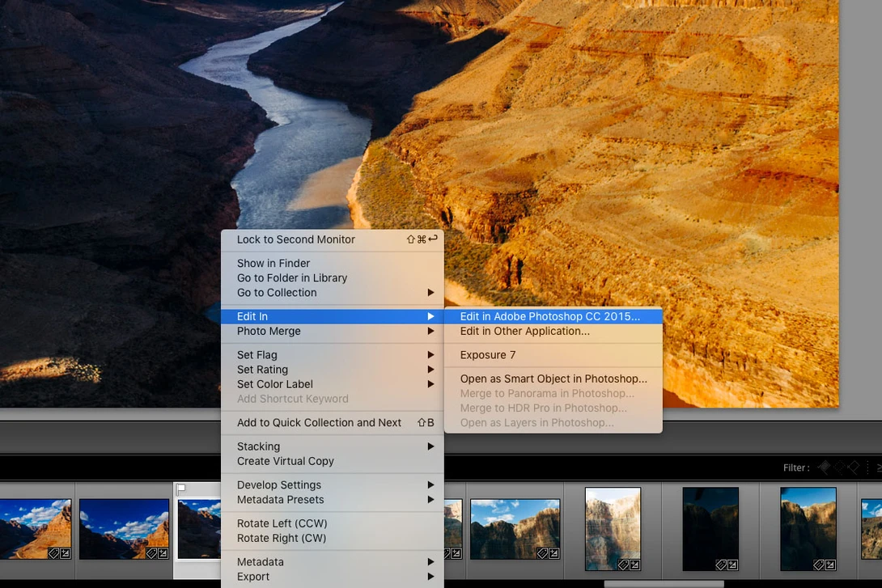
Task: Expand the Set Flag submenu
Action: 333,355
